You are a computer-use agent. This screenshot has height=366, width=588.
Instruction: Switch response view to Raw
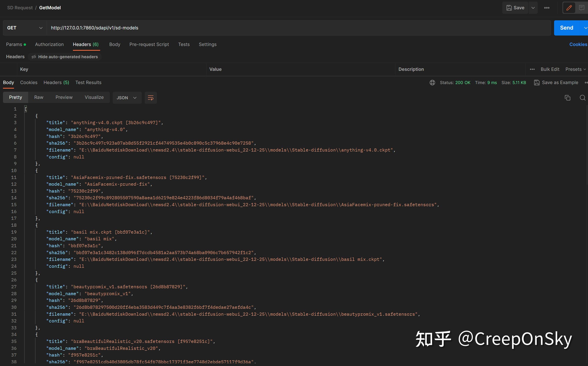click(39, 97)
